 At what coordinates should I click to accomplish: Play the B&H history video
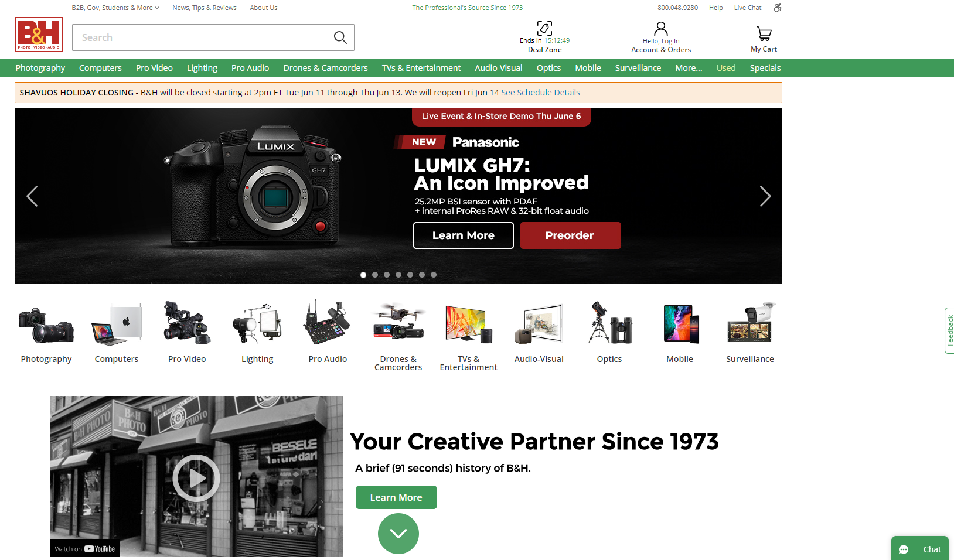[196, 478]
